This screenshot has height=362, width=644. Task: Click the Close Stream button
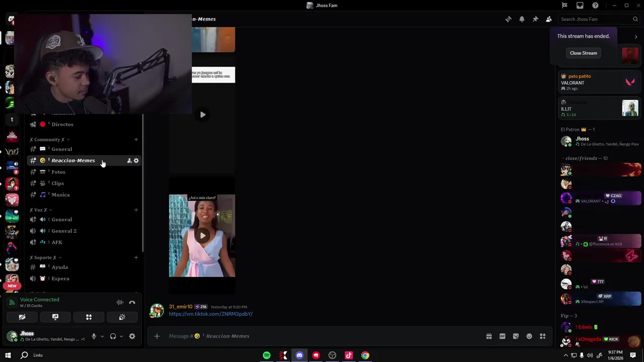coord(583,53)
